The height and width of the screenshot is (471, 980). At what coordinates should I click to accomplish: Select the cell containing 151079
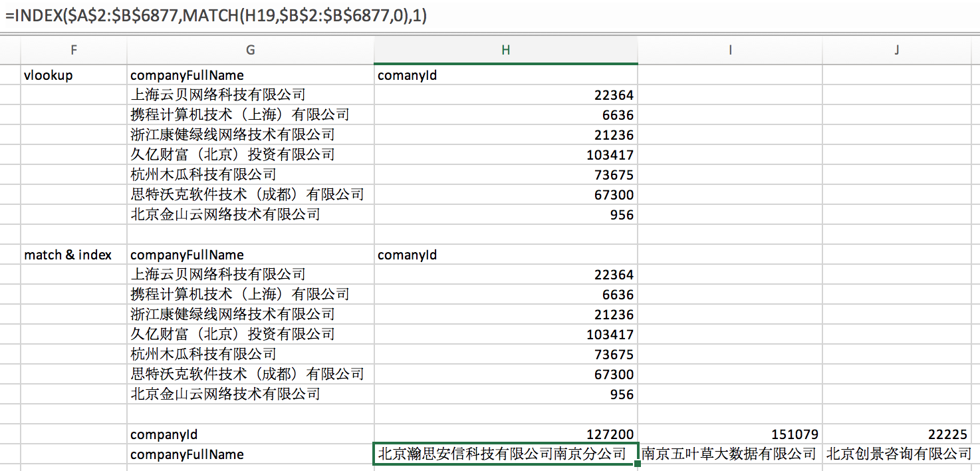(729, 434)
